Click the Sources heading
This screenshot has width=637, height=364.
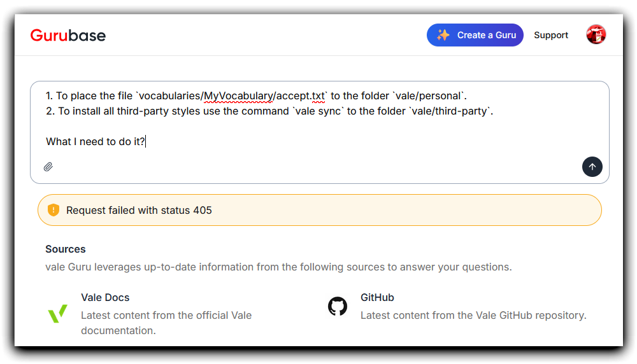pos(66,249)
